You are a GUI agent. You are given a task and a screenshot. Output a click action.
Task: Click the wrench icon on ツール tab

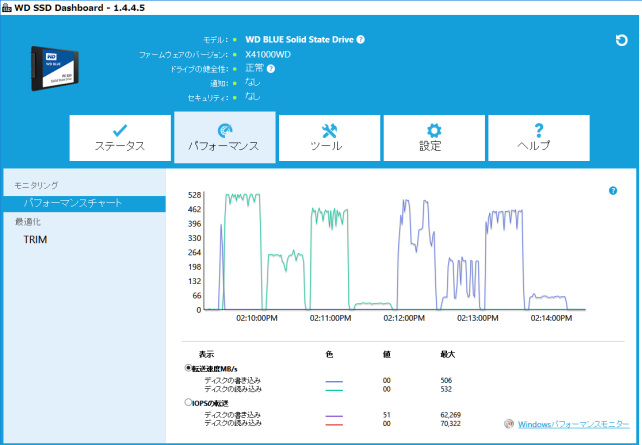[329, 131]
